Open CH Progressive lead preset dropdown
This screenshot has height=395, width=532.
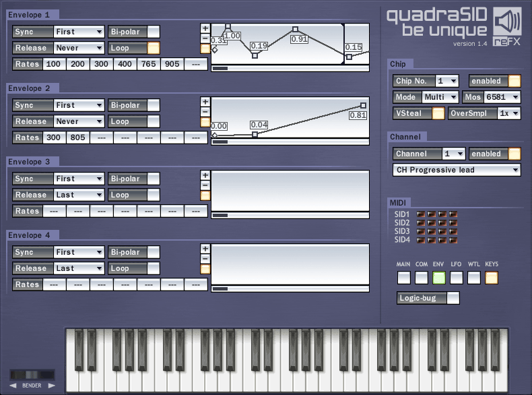[x=457, y=170]
